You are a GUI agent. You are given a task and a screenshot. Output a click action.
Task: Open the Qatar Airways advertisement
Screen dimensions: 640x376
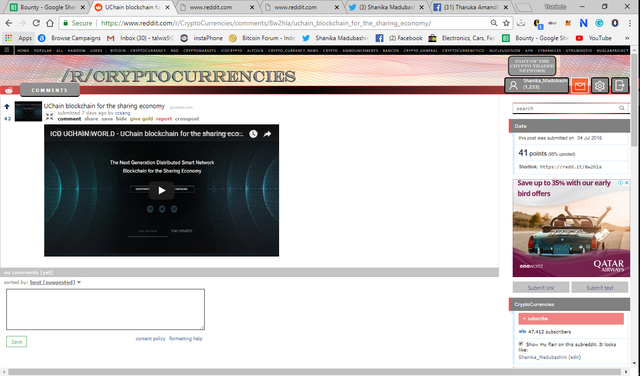(571, 228)
